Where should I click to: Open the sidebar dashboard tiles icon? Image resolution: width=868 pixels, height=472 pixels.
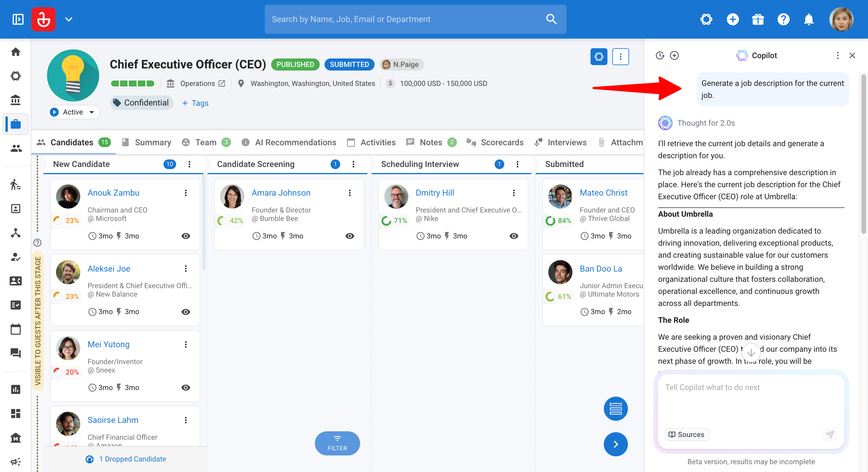15,414
